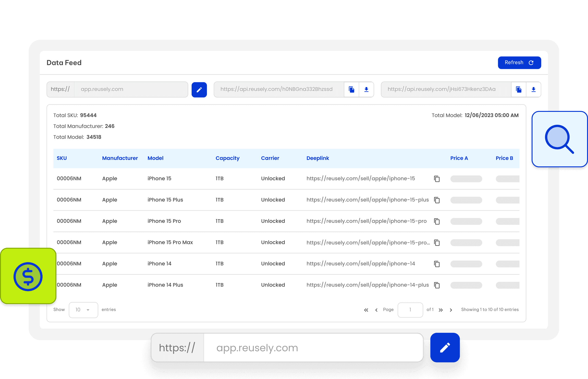
Task: Copy the iPhone 15 Plus deeplink
Action: pos(437,200)
